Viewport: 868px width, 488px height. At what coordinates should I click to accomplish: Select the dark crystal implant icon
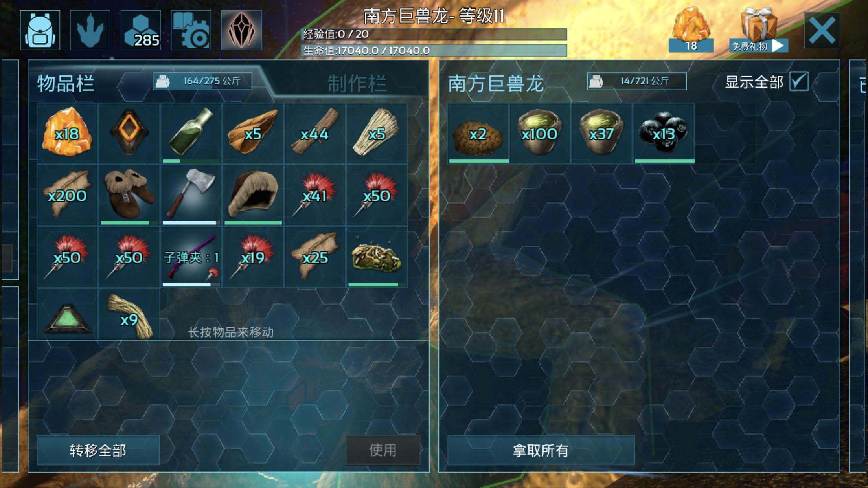coord(241,30)
